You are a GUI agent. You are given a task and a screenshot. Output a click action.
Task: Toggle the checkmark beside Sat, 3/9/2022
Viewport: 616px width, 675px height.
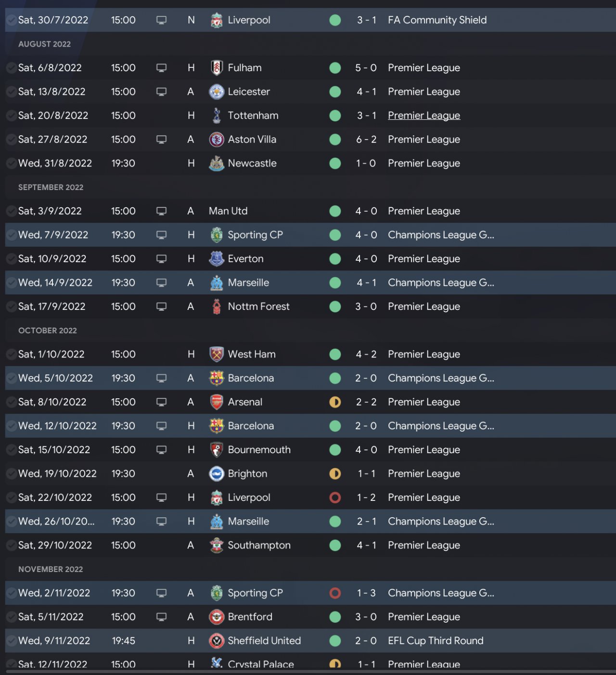tap(11, 211)
